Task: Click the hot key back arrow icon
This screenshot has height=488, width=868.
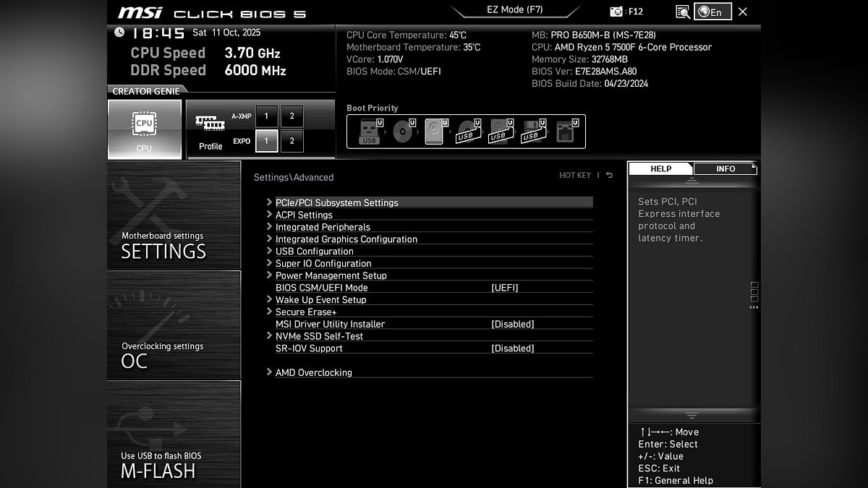Action: (x=609, y=176)
